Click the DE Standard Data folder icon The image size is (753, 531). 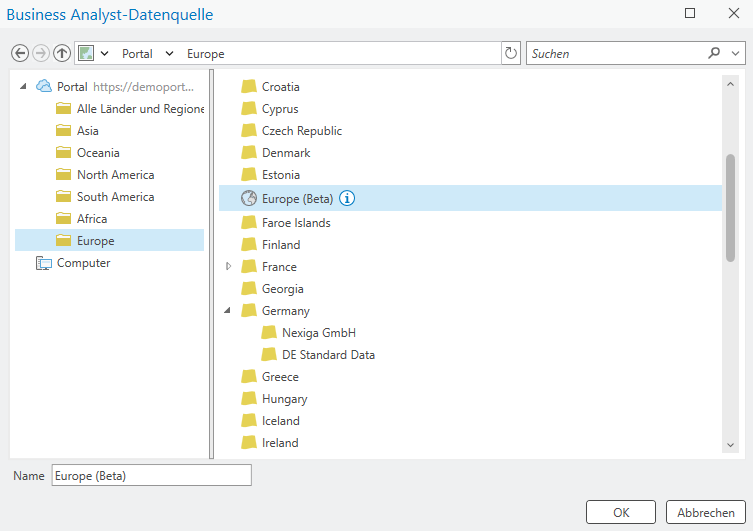269,355
